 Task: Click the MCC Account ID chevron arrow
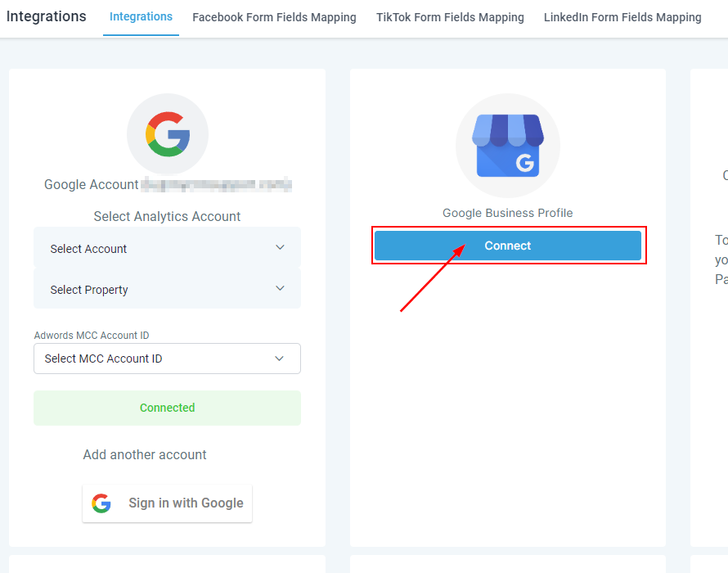pos(280,359)
